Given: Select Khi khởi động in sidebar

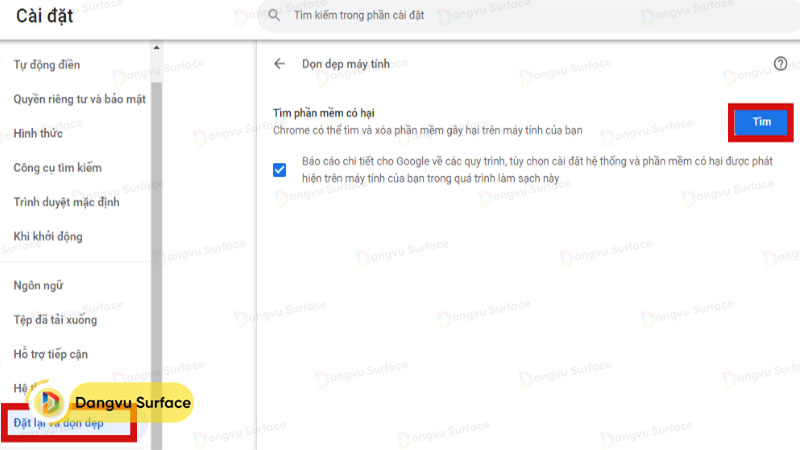Looking at the screenshot, I should point(48,237).
